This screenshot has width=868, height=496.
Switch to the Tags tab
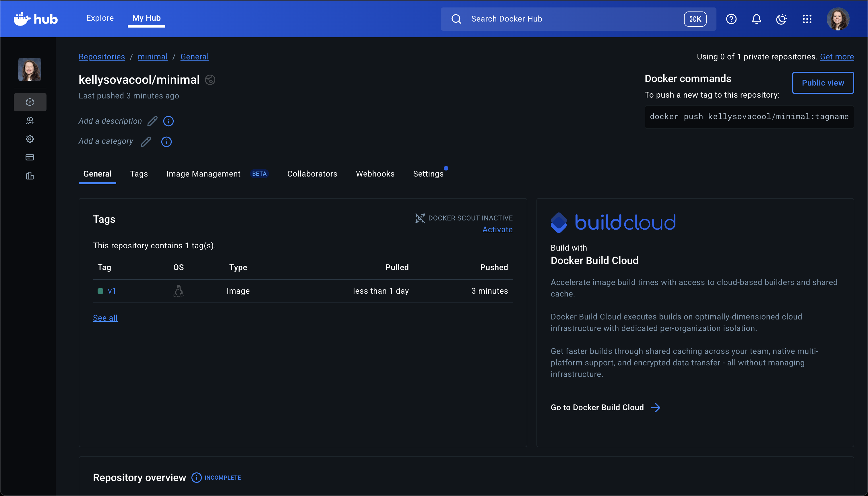139,174
